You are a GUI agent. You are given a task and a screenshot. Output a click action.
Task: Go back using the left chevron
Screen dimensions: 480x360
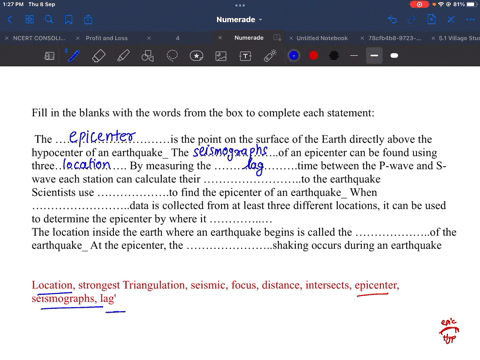tap(10, 20)
